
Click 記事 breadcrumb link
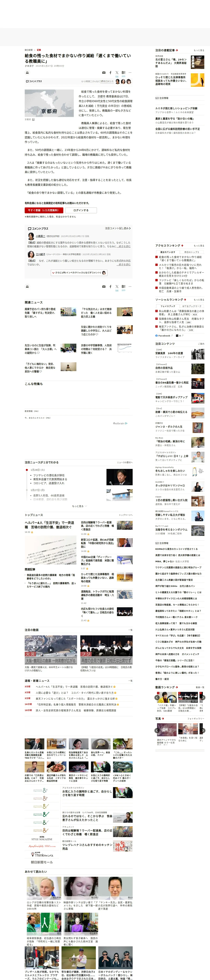[x=39, y=50]
